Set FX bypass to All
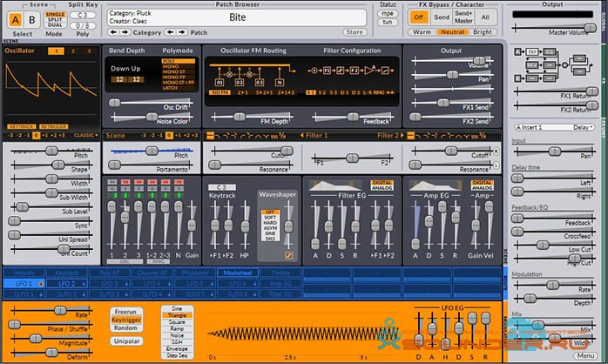This screenshot has height=364, width=608. click(485, 17)
